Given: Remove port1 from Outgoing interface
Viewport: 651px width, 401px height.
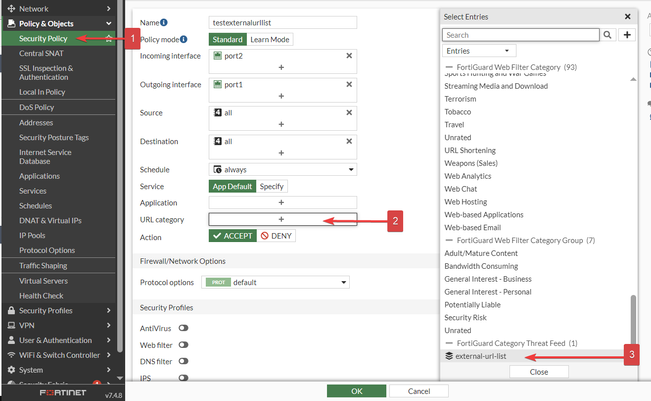Looking at the screenshot, I should coord(349,85).
